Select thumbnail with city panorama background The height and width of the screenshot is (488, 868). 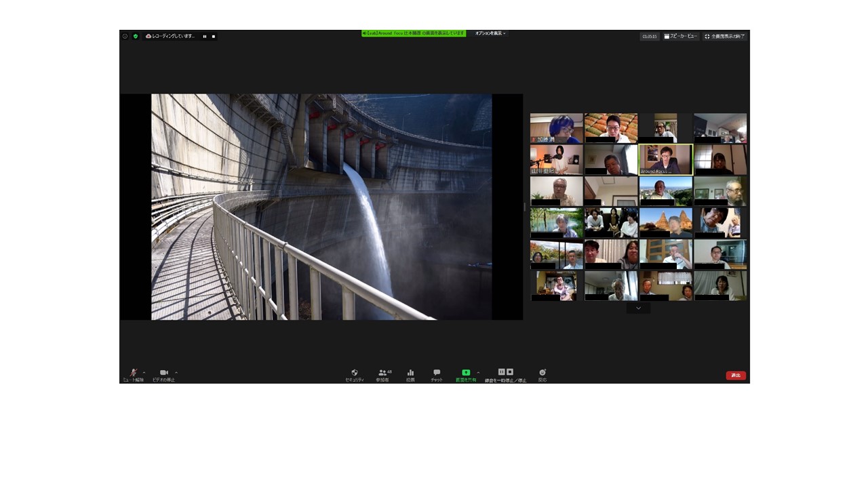(x=666, y=191)
